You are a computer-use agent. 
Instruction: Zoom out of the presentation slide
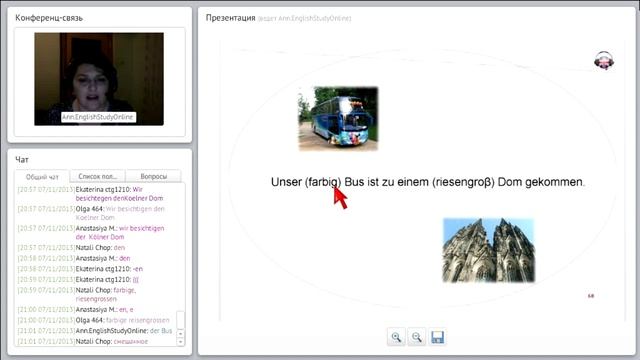tap(416, 337)
